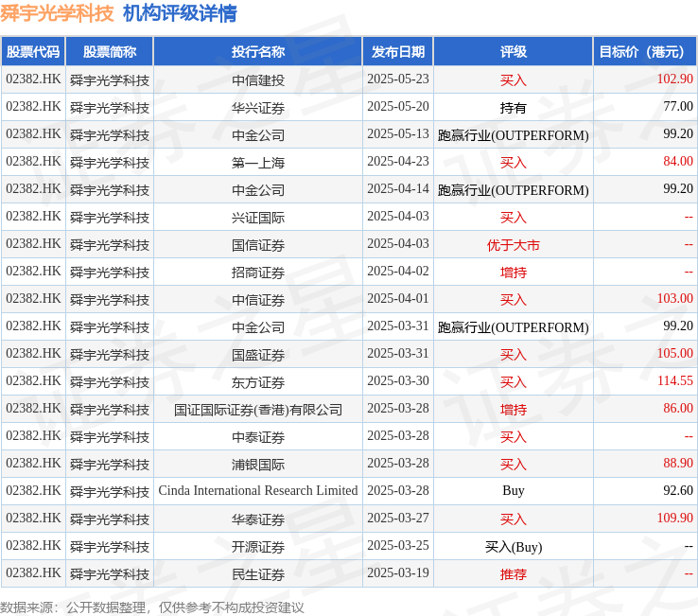Select the 华泰证券 institution cell
This screenshot has height=616, width=698.
click(258, 519)
